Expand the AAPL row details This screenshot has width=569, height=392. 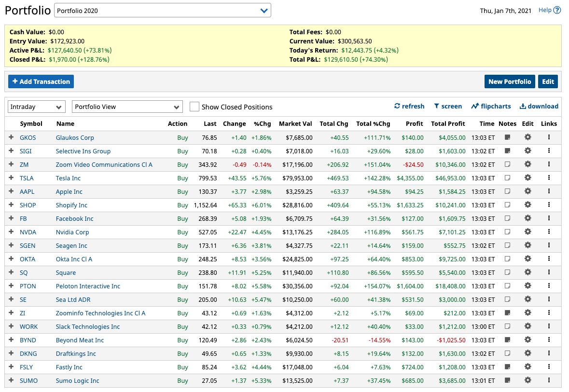(x=11, y=191)
